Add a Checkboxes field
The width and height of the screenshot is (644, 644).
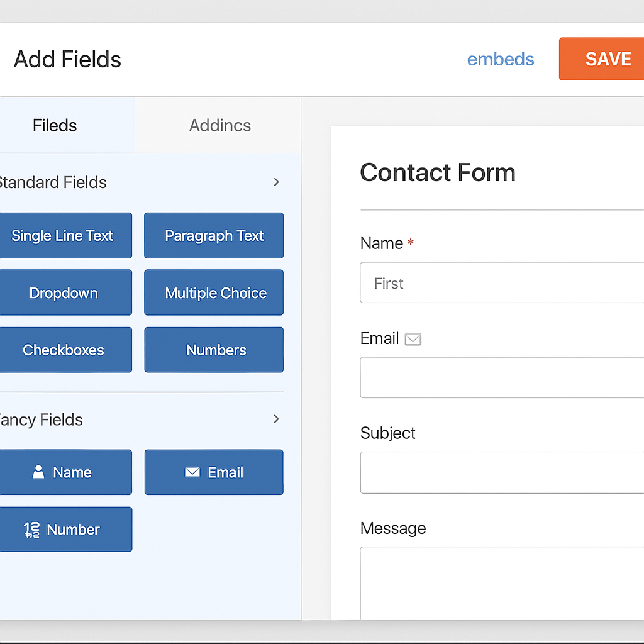(65, 350)
